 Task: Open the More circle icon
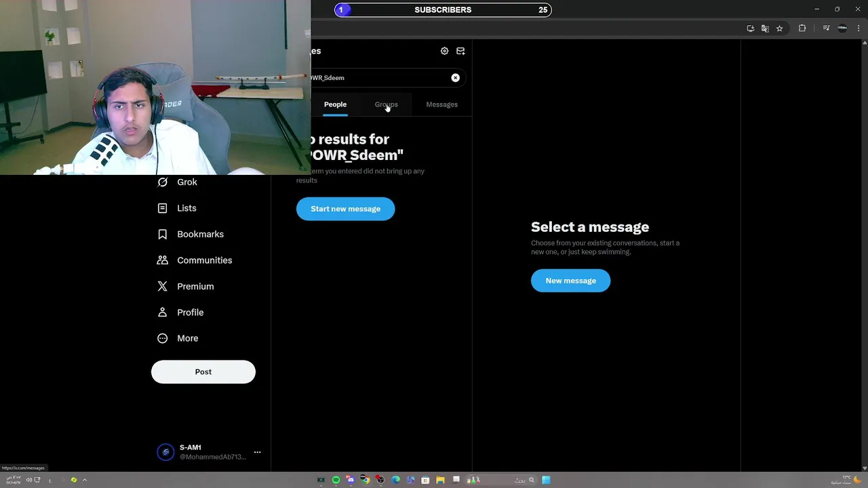click(162, 338)
